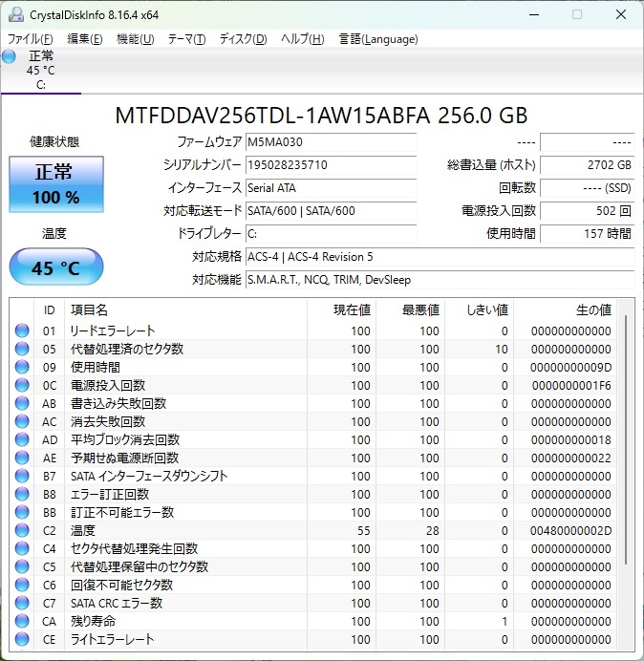Screen dimensions: 644x661
Task: Click status icon for B8 エラー訂正回数
Action: pos(22,494)
